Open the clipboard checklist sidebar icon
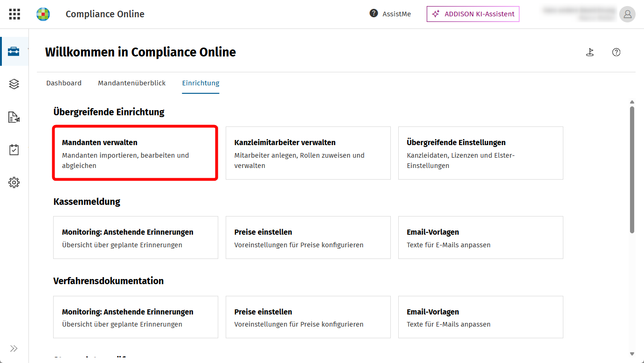This screenshot has height=363, width=644. 14,150
